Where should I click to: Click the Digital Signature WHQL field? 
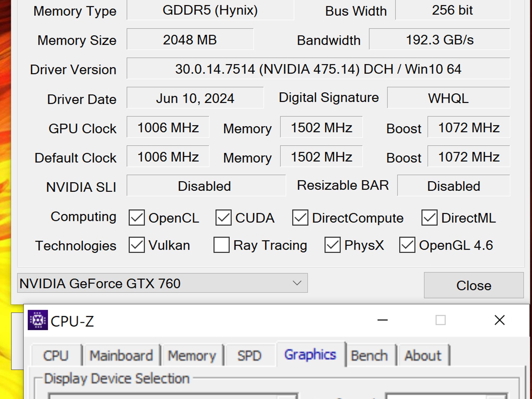448,97
